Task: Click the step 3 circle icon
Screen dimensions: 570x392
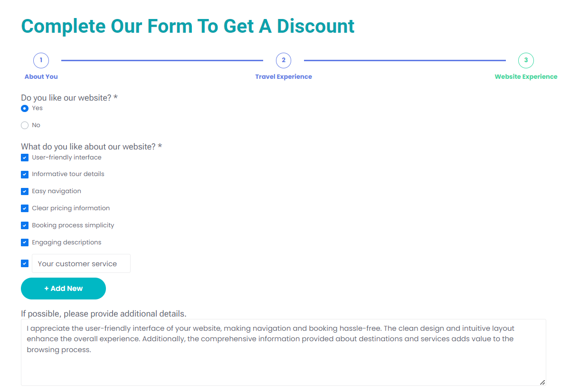Action: (x=526, y=60)
